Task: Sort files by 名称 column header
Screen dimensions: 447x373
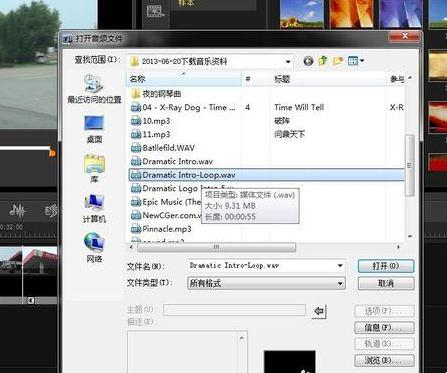Action: click(x=184, y=79)
